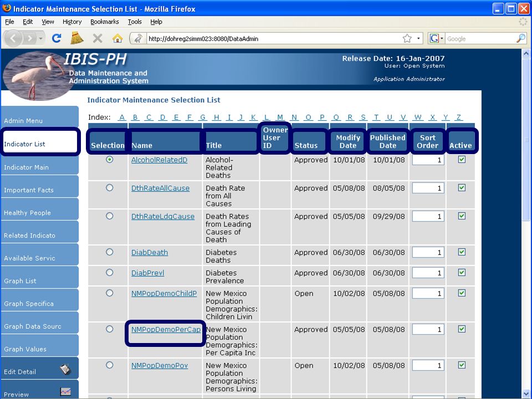Image resolution: width=532 pixels, height=399 pixels.
Task: Open the Tools menu
Action: (x=134, y=22)
